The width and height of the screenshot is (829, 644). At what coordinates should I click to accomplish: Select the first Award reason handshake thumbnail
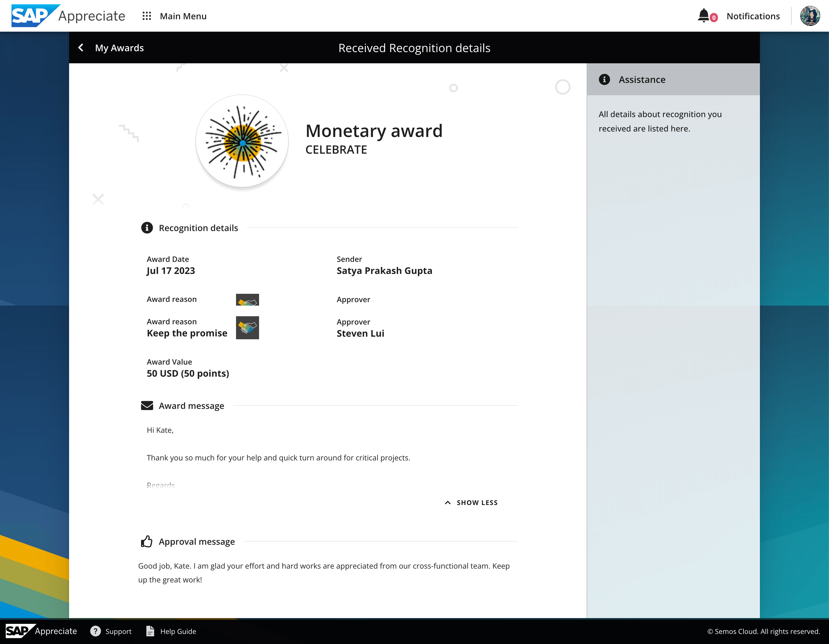point(247,300)
